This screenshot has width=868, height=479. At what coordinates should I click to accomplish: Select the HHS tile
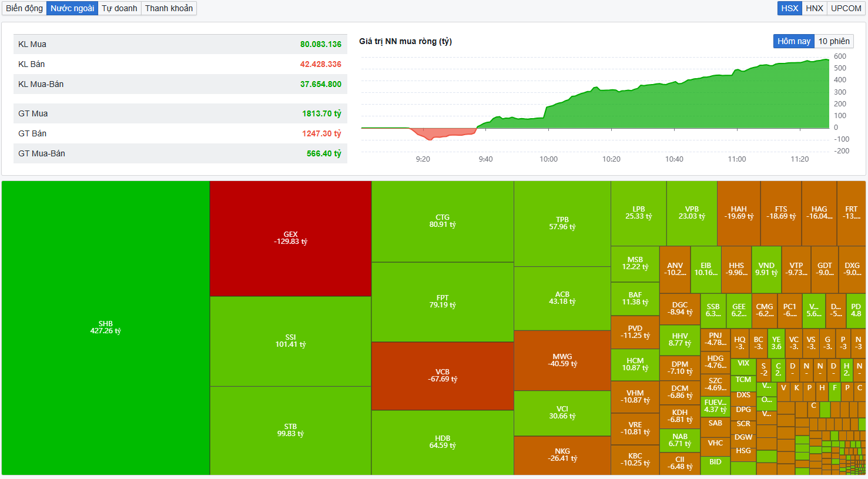(736, 270)
